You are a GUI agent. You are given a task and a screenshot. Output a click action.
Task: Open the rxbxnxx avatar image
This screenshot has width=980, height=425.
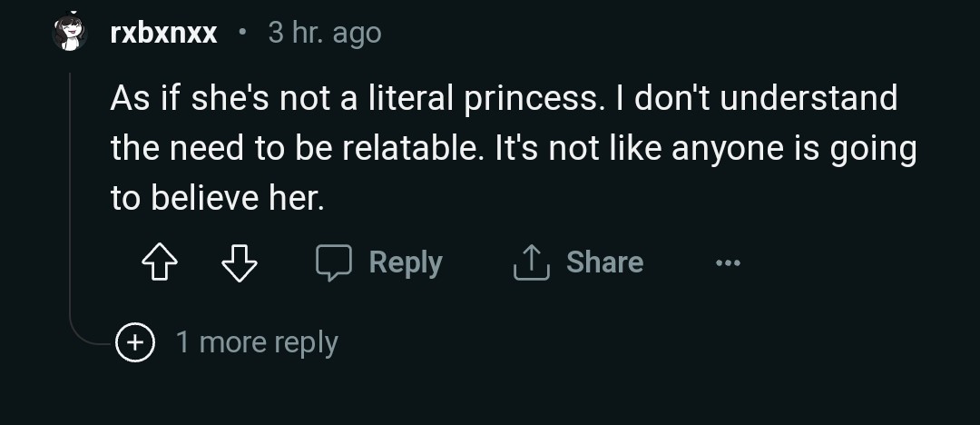70,34
